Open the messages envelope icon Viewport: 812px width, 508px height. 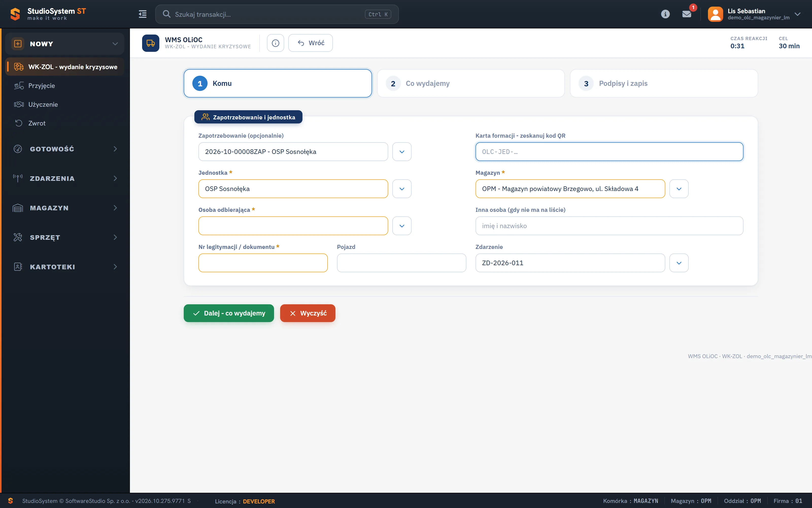(x=687, y=14)
